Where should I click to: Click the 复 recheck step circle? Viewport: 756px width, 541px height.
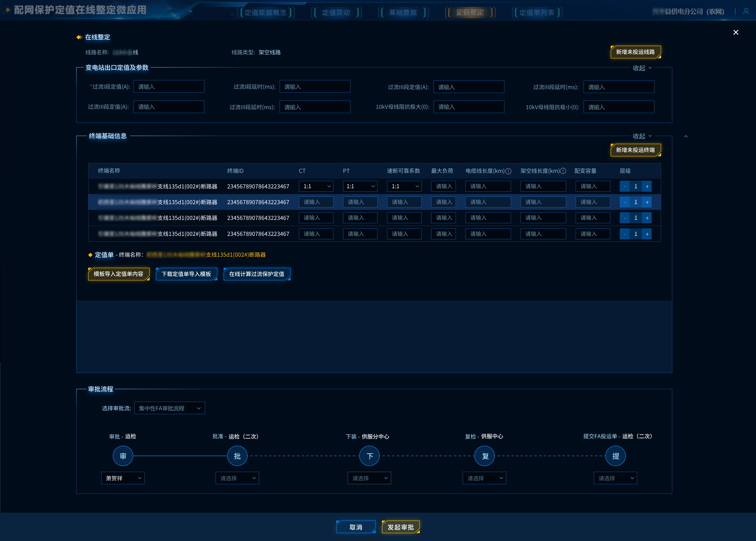pyautogui.click(x=484, y=456)
